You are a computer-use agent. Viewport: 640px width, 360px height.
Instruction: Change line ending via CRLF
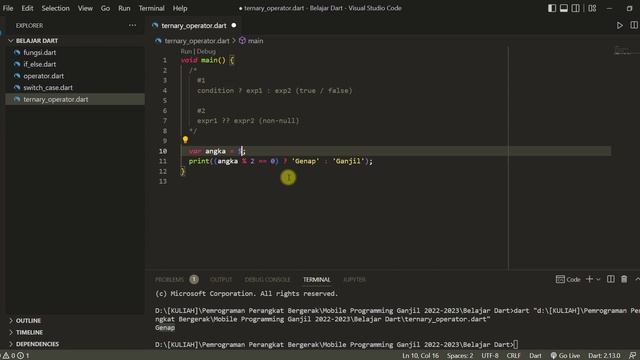513,356
